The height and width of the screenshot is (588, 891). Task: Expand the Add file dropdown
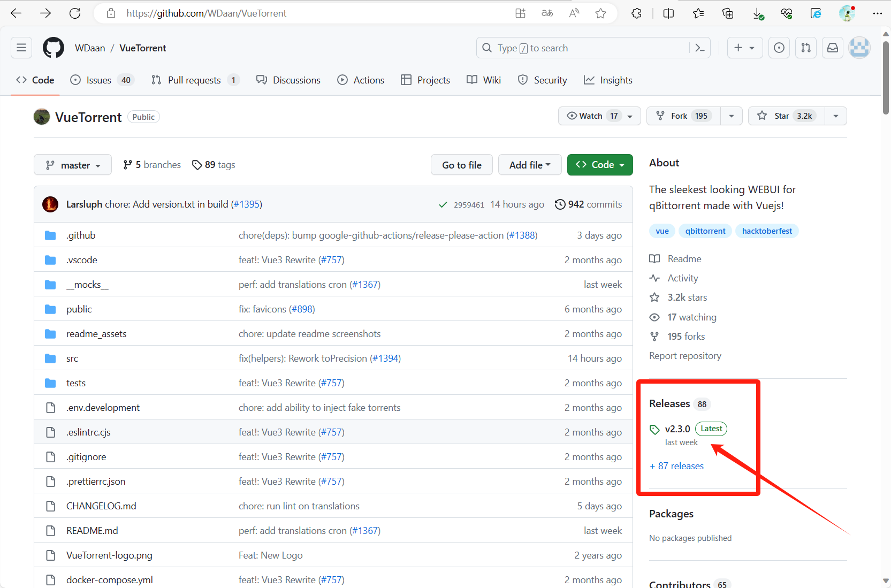pos(529,165)
